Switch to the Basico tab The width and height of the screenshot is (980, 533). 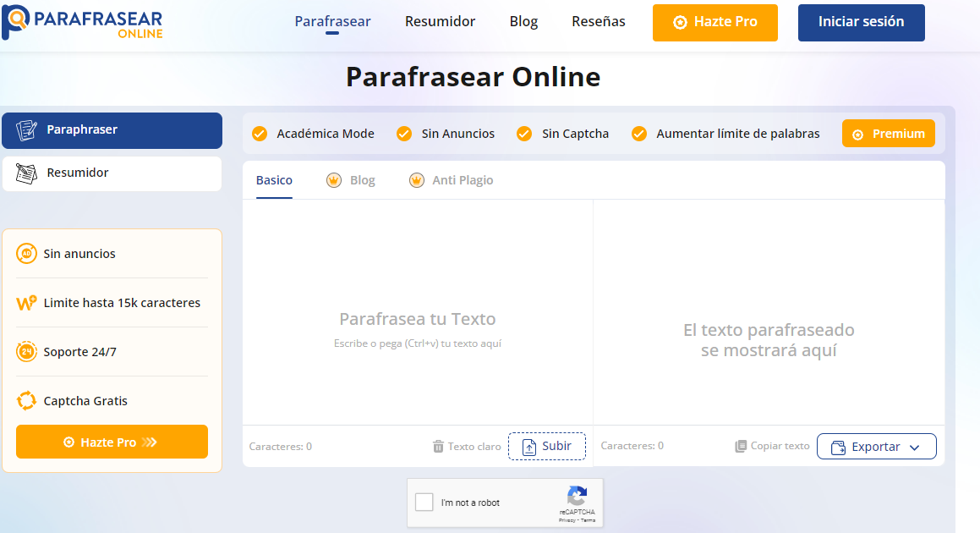click(x=274, y=180)
